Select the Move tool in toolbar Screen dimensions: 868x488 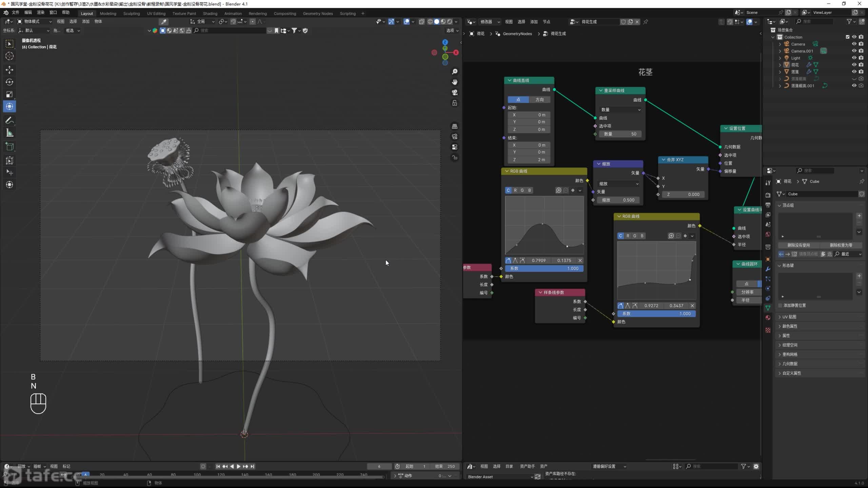(9, 70)
